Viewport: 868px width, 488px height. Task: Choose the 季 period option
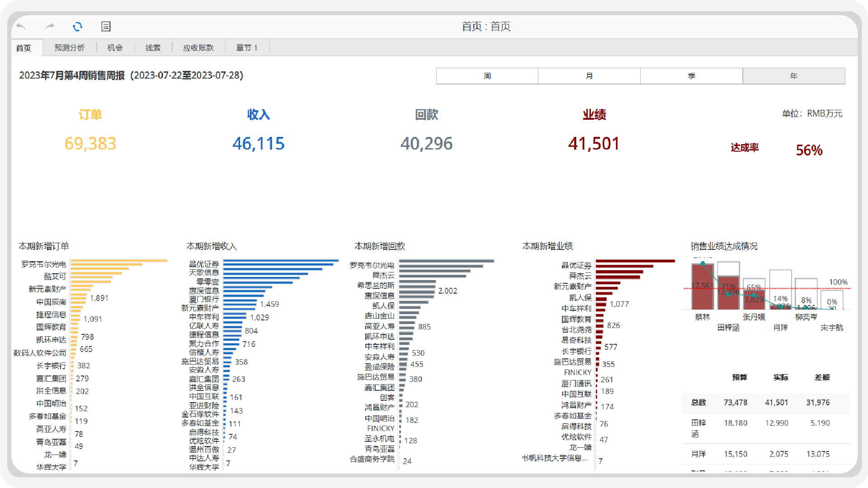pos(691,76)
